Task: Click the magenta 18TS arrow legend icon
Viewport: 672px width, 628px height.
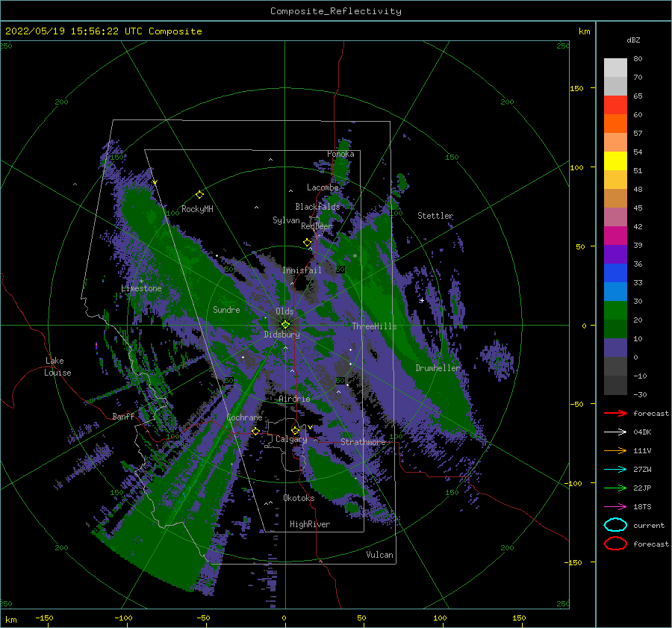Action: point(615,507)
